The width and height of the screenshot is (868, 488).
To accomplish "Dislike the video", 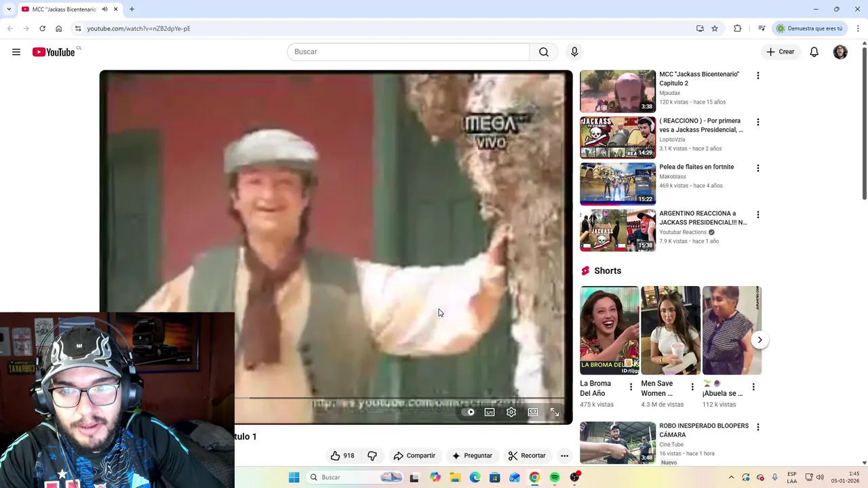I will tap(372, 455).
